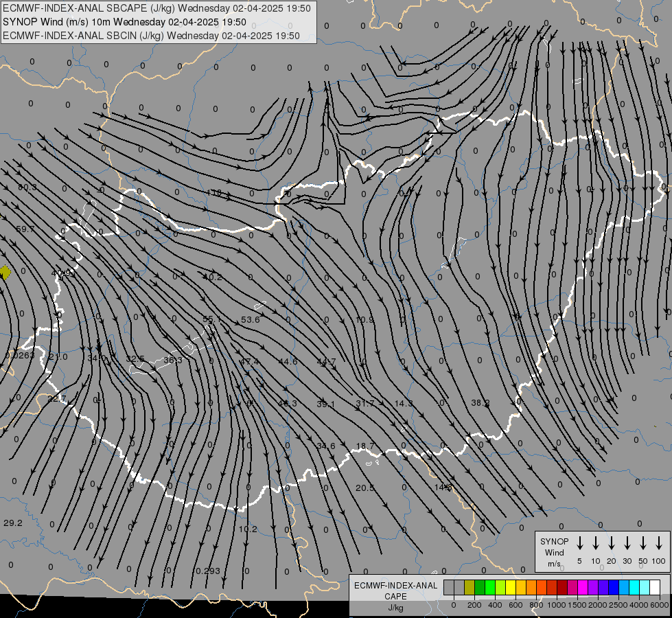Pick the sky blue swatch right of 2500
672x618 pixels.
(623, 587)
